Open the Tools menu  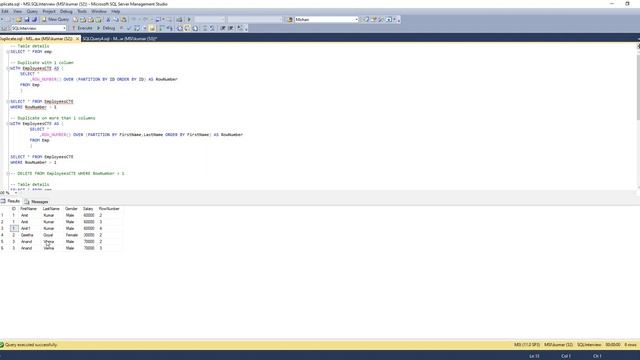point(82,11)
